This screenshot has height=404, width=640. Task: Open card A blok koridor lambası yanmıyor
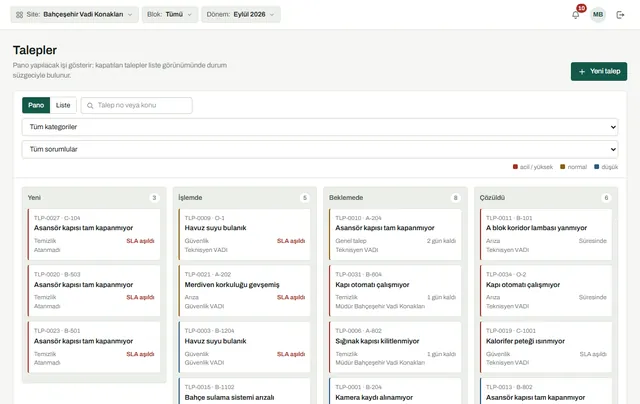[x=546, y=234]
